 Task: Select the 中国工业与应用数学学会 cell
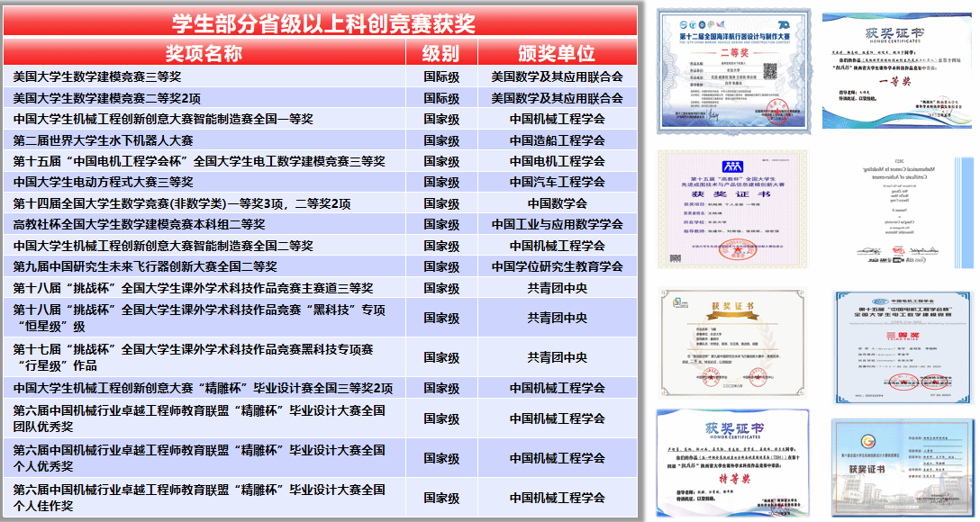tap(557, 224)
